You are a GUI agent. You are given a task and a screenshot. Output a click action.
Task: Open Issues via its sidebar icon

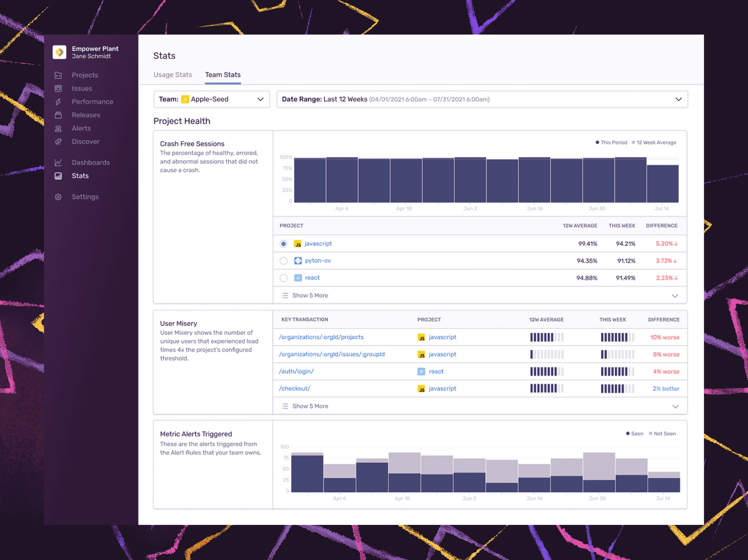point(58,88)
